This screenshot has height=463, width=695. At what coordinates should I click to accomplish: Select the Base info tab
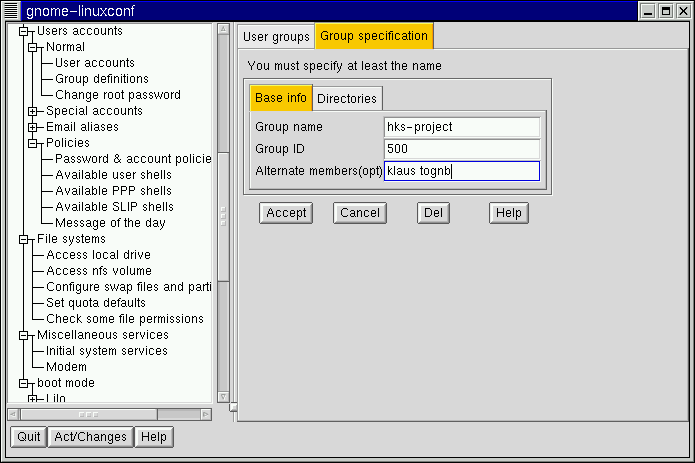(x=281, y=98)
